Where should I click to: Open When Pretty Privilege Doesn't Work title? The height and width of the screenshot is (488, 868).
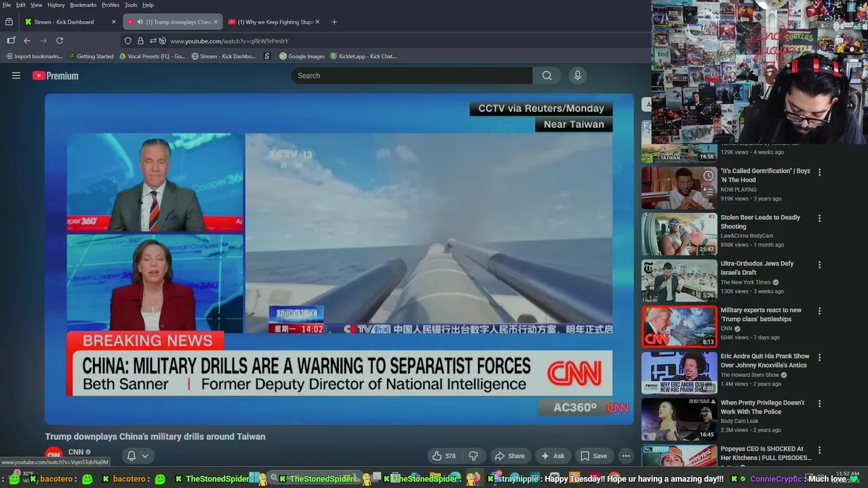tap(762, 407)
